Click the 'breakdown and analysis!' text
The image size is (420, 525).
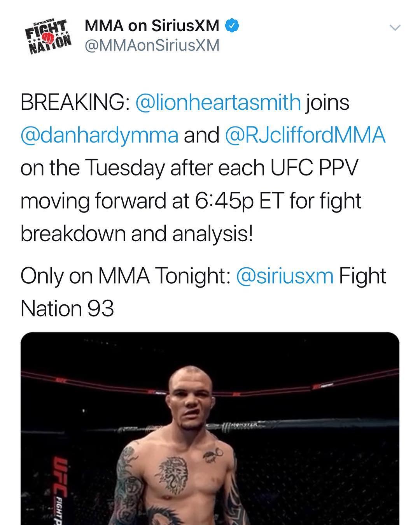[x=136, y=234]
